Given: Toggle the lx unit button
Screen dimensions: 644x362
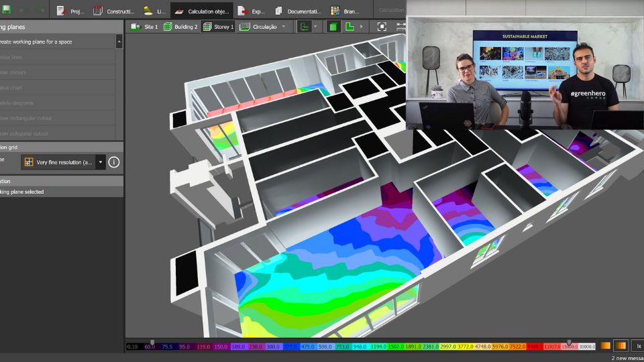Looking at the screenshot, I should coord(638,346).
